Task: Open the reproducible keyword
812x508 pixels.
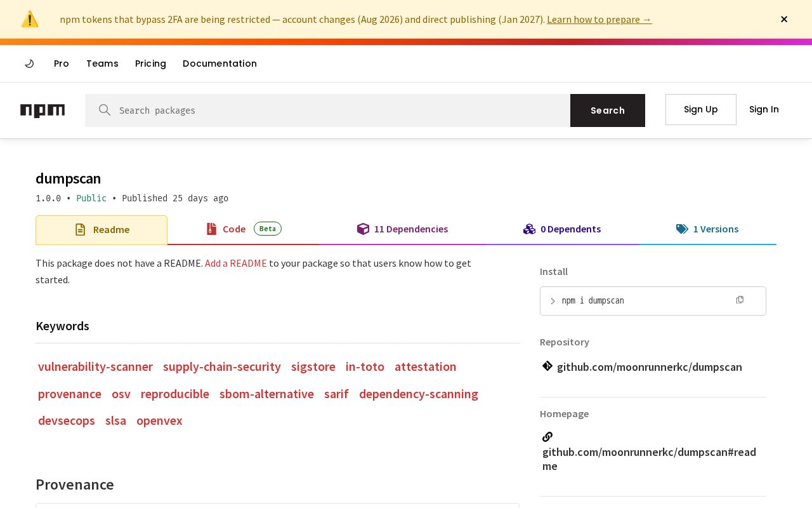Action: click(x=175, y=394)
